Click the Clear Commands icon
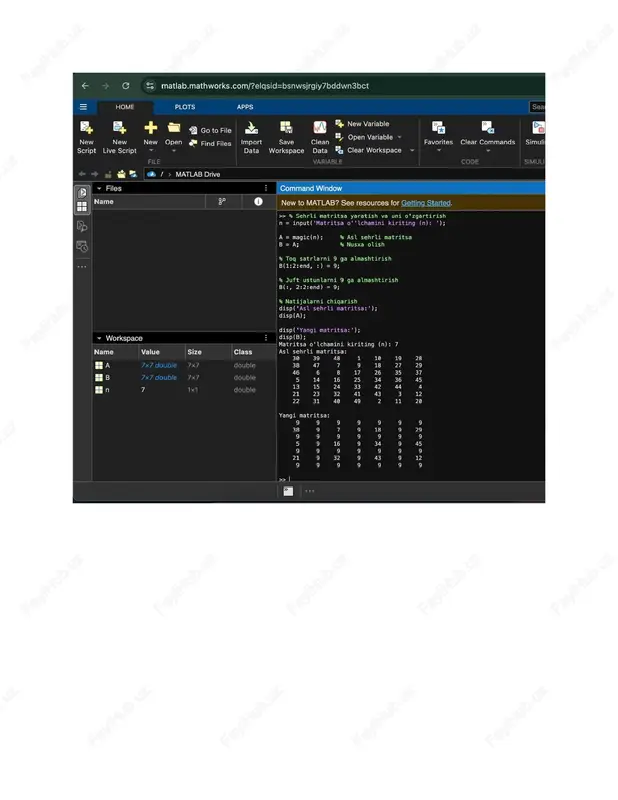618x800 pixels. [x=488, y=128]
